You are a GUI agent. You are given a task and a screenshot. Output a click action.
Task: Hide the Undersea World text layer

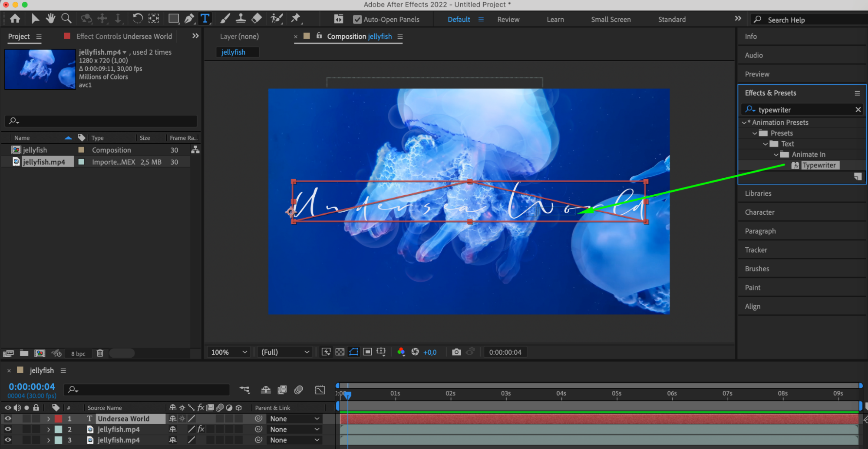[x=8, y=419]
